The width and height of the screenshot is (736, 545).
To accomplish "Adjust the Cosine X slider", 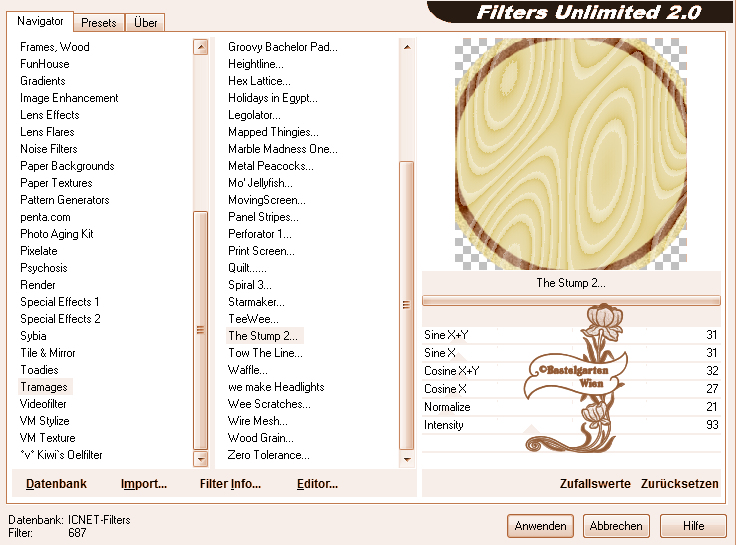I will 571,389.
